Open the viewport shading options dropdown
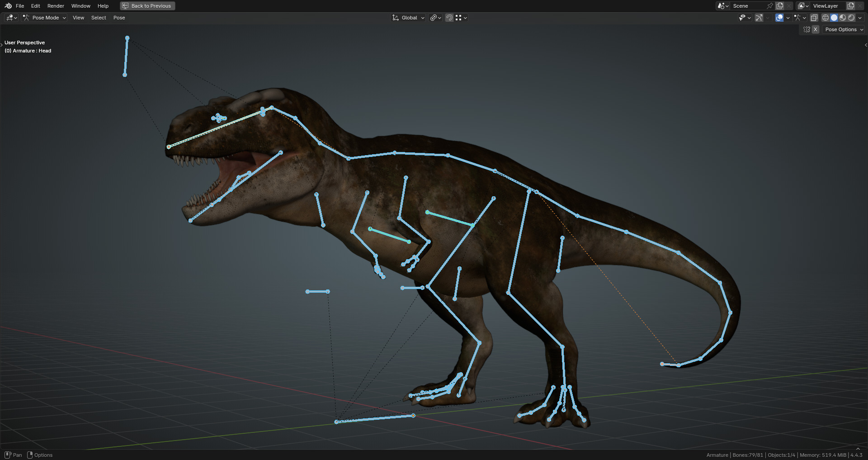This screenshot has width=868, height=460. coord(860,18)
